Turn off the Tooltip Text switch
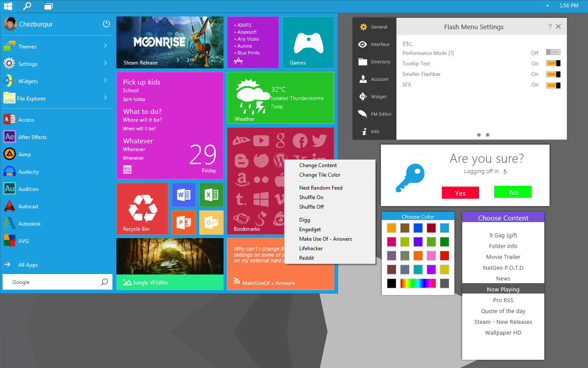 click(x=553, y=63)
